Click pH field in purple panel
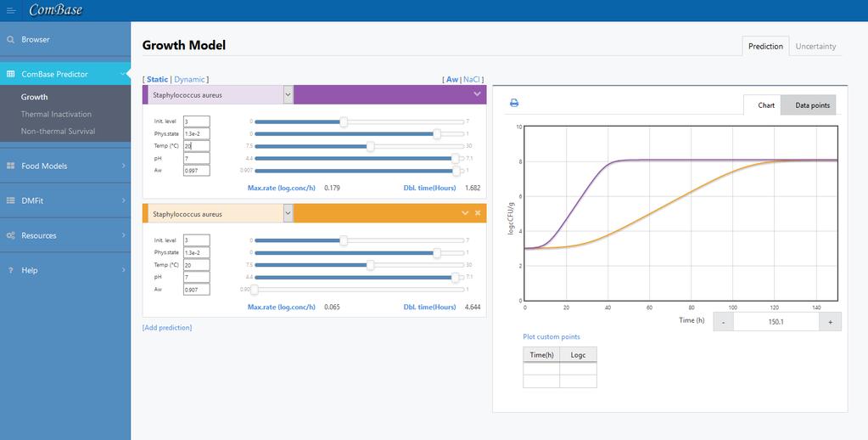The width and height of the screenshot is (868, 440). click(197, 159)
